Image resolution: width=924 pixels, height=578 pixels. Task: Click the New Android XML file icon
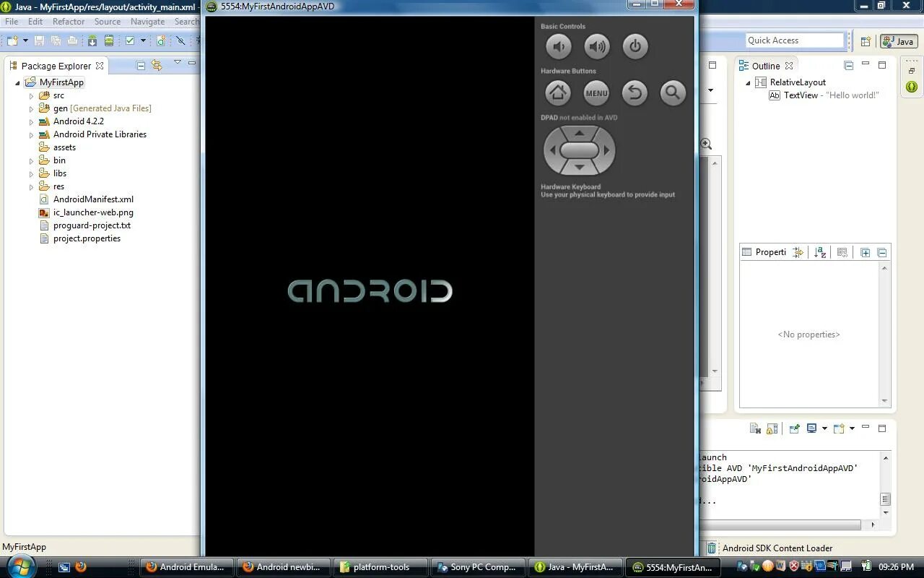tap(161, 40)
